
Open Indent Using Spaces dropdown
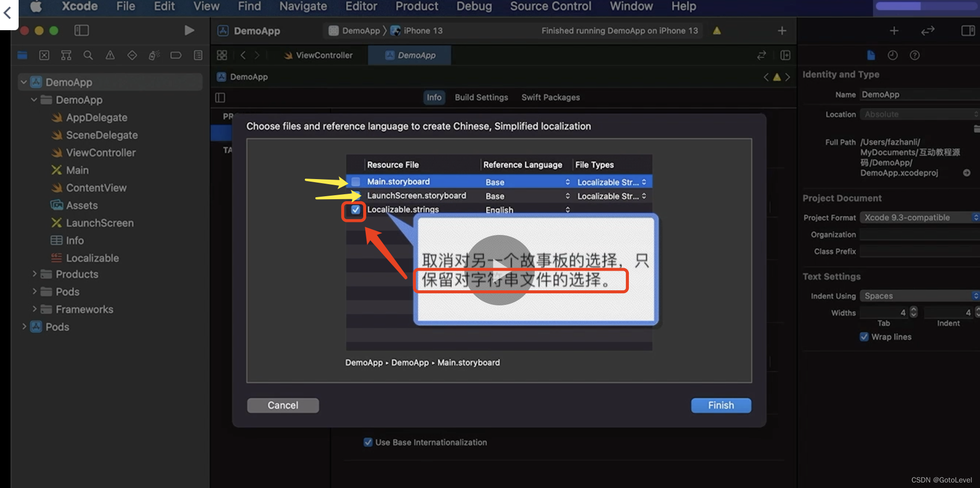920,296
